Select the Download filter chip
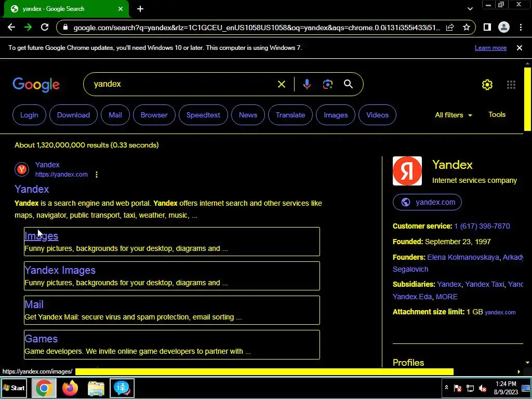This screenshot has height=399, width=532. (x=73, y=115)
